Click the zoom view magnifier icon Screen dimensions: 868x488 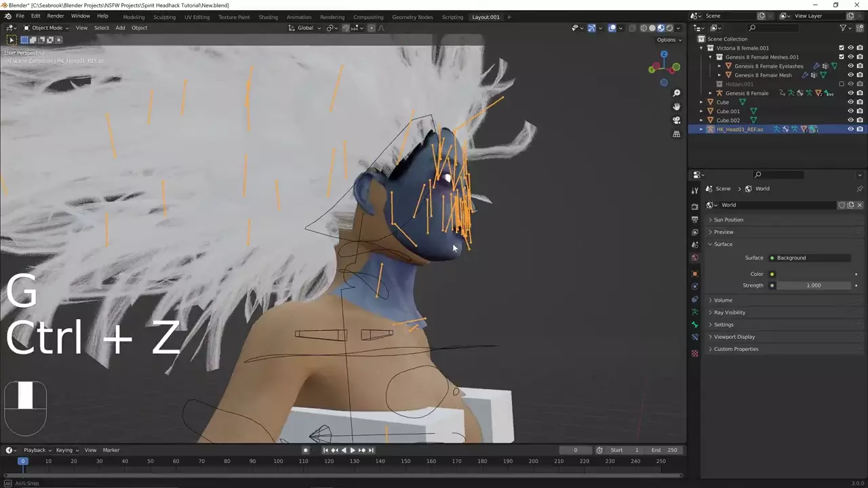tap(676, 93)
